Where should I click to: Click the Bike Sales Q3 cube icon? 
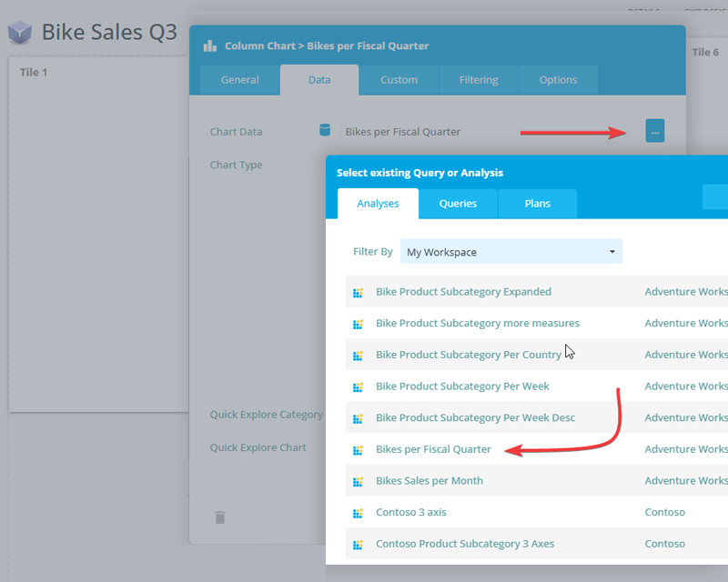[20, 34]
